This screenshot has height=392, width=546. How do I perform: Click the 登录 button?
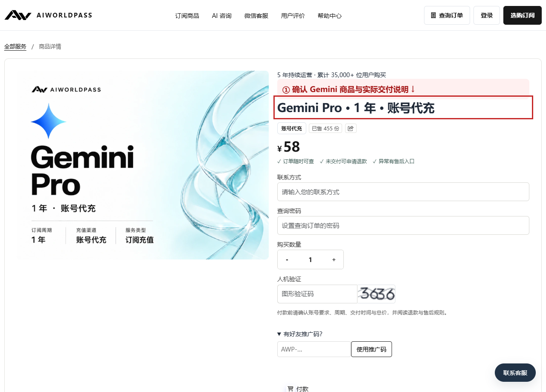(x=487, y=15)
